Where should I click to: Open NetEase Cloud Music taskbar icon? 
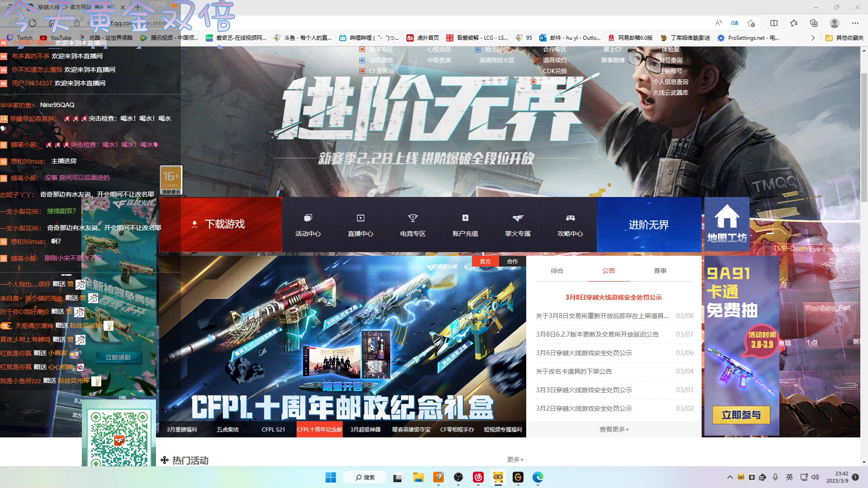point(478,477)
